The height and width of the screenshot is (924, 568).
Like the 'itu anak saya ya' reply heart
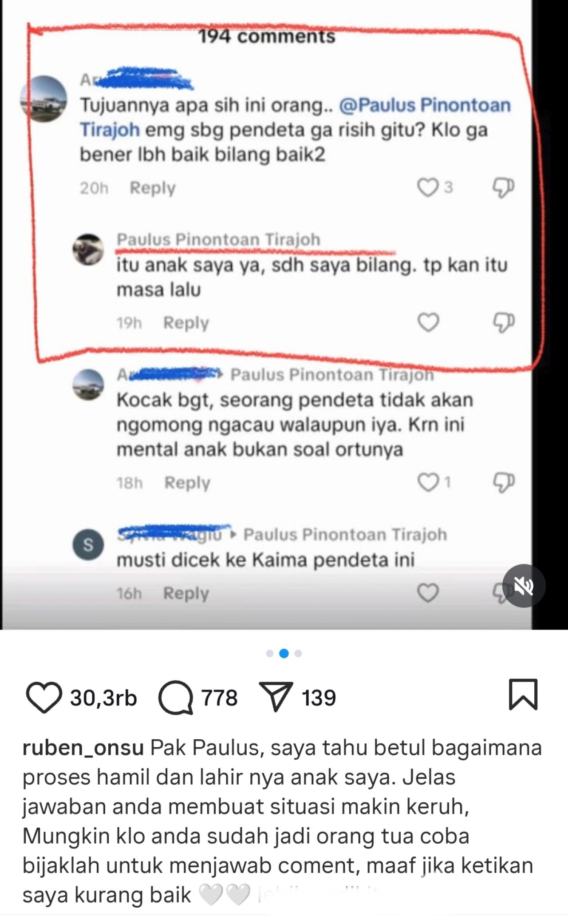(x=428, y=322)
